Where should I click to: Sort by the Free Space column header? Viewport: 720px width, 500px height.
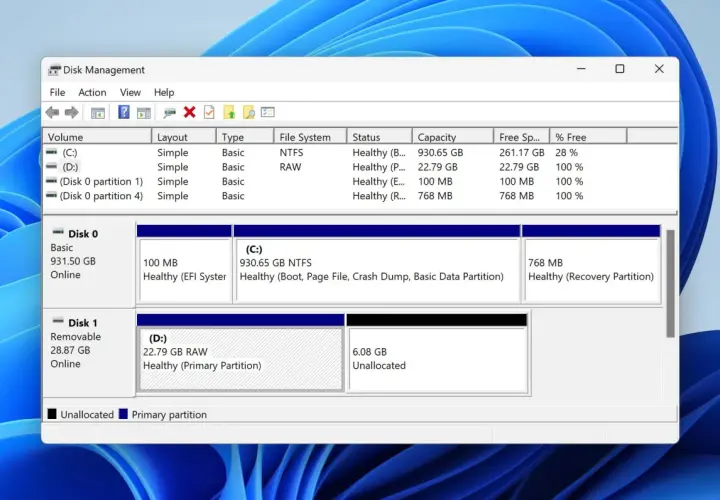click(522, 137)
